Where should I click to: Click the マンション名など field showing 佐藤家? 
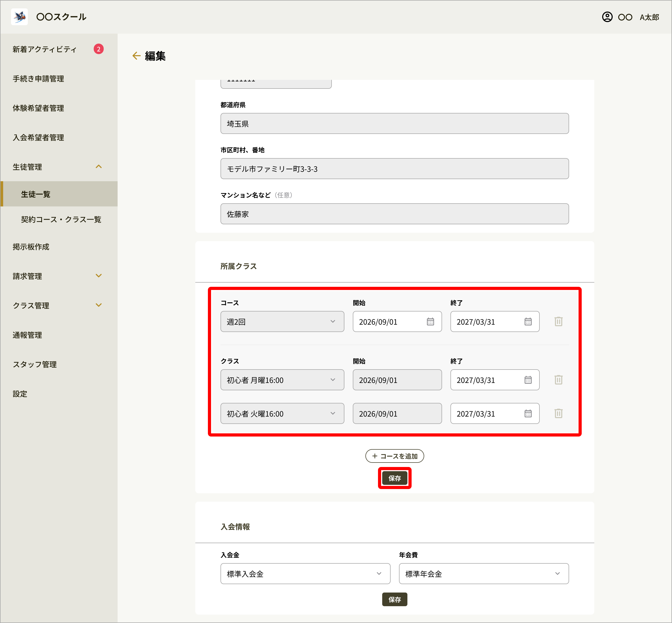click(x=395, y=214)
